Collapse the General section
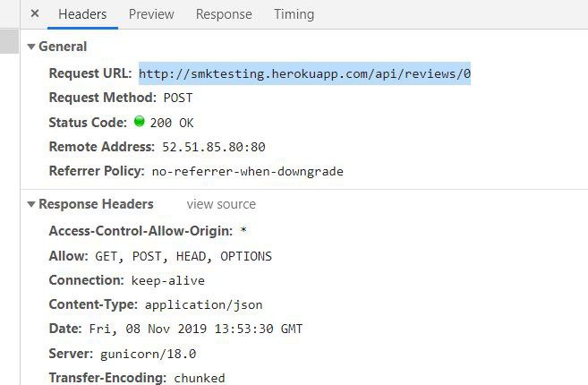This screenshot has height=385, width=588. pyautogui.click(x=31, y=47)
